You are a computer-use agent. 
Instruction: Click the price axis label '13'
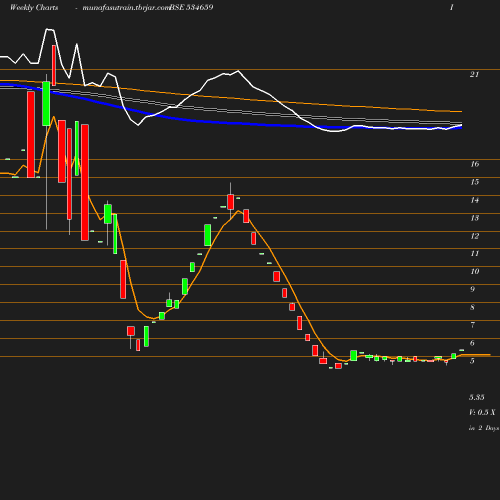[475, 218]
